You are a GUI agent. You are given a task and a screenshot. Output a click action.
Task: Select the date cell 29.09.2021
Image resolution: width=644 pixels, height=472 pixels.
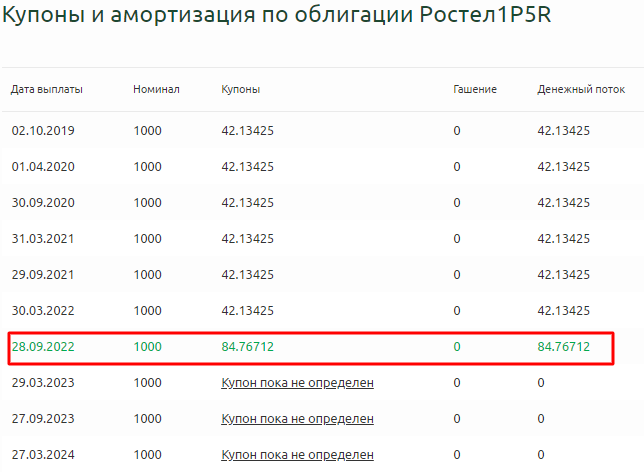(x=43, y=275)
